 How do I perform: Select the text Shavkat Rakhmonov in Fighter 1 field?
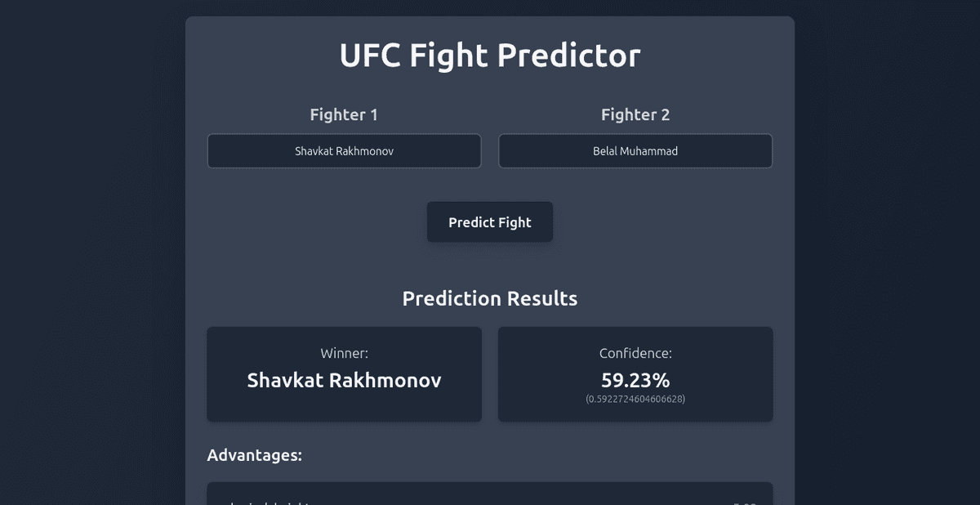point(344,150)
